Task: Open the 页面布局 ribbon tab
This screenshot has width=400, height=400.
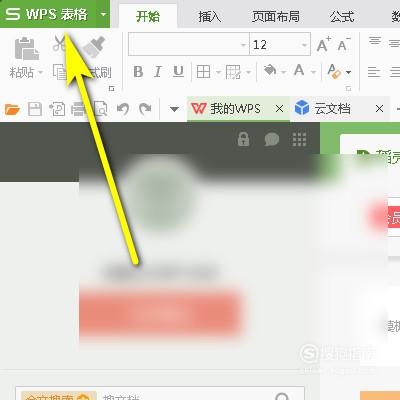Action: coord(276,16)
